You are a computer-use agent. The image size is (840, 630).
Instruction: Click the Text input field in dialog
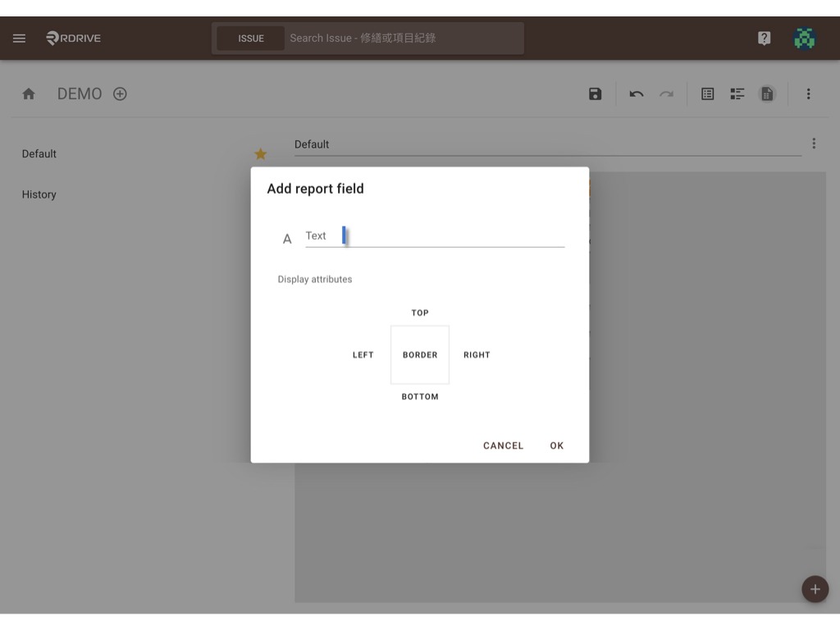435,236
